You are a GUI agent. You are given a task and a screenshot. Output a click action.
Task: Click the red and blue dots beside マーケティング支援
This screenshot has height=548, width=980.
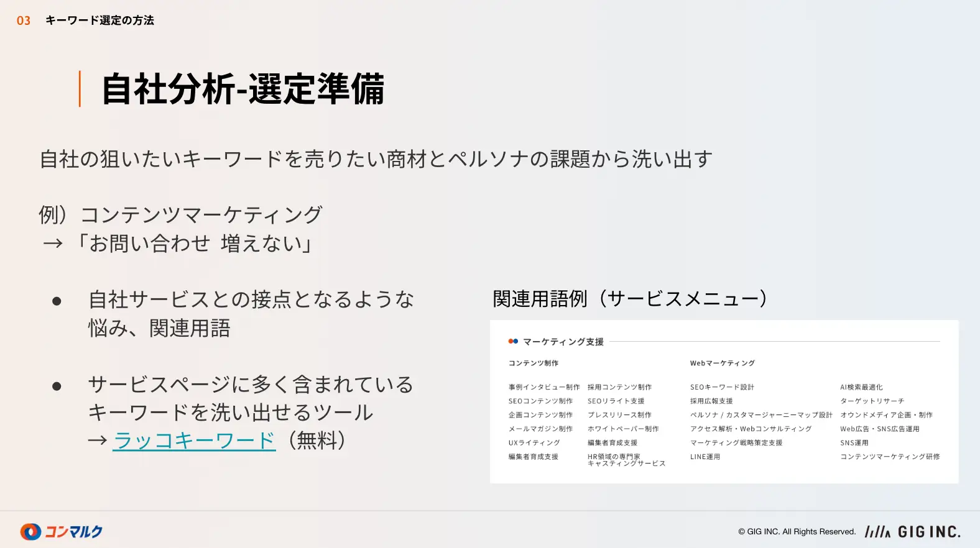[x=513, y=341]
